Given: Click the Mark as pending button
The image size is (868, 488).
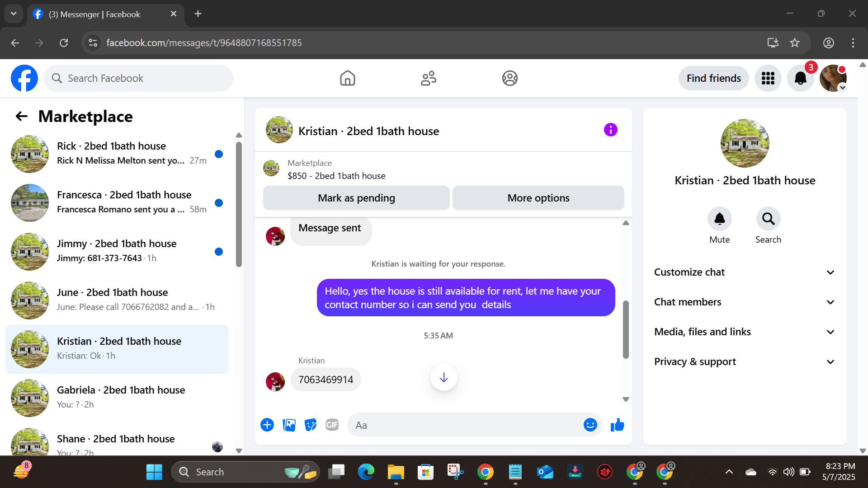Looking at the screenshot, I should pos(356,198).
